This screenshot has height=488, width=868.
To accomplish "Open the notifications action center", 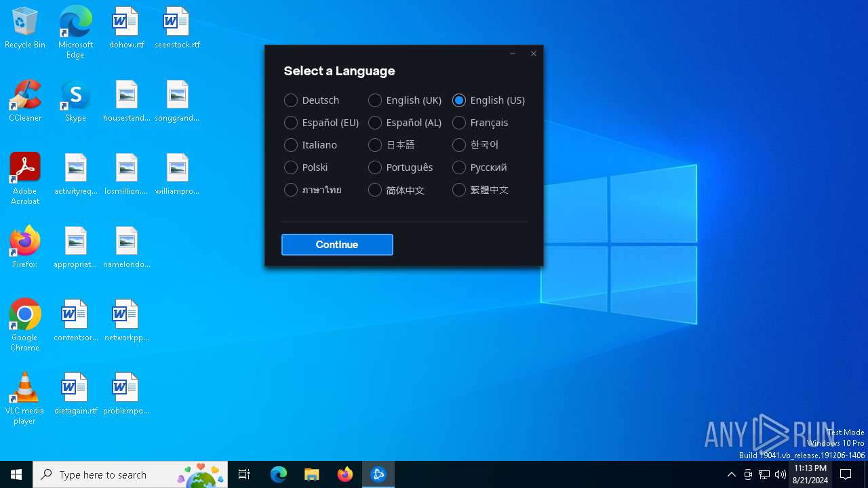I will 846,474.
